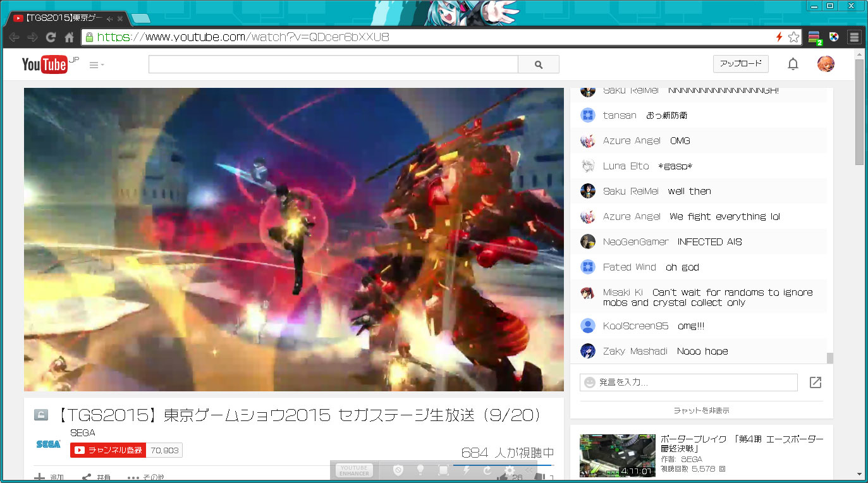Click the page scrollbar up arrow
This screenshot has width=868, height=483.
[859, 54]
